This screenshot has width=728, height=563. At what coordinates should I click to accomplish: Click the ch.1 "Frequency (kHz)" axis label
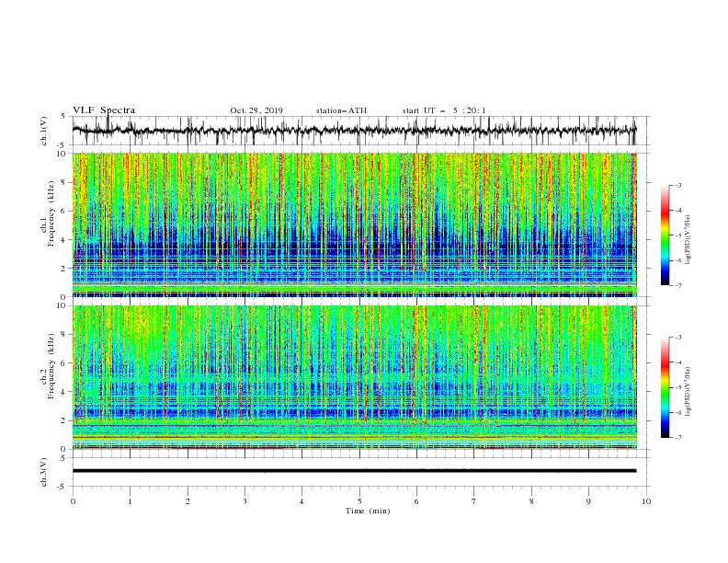pos(51,213)
